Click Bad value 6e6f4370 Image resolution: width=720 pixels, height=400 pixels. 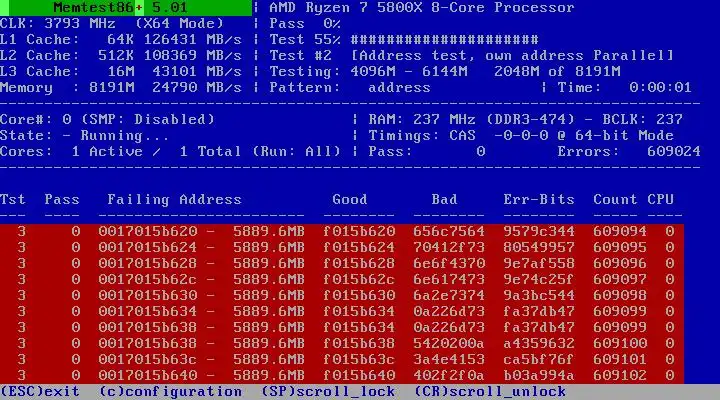point(449,264)
